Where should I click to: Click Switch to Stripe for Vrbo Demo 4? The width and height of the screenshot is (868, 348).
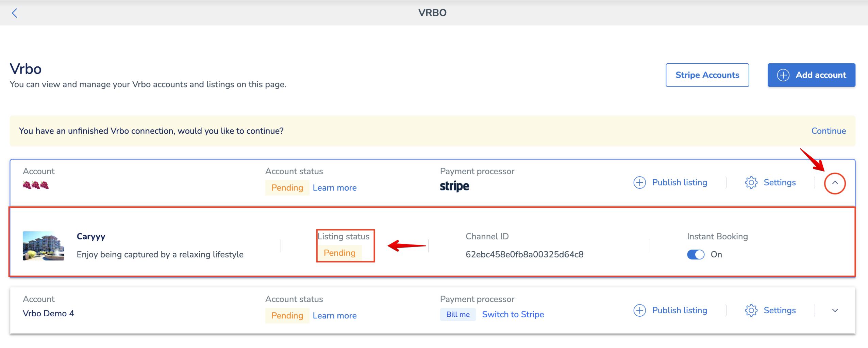tap(513, 314)
